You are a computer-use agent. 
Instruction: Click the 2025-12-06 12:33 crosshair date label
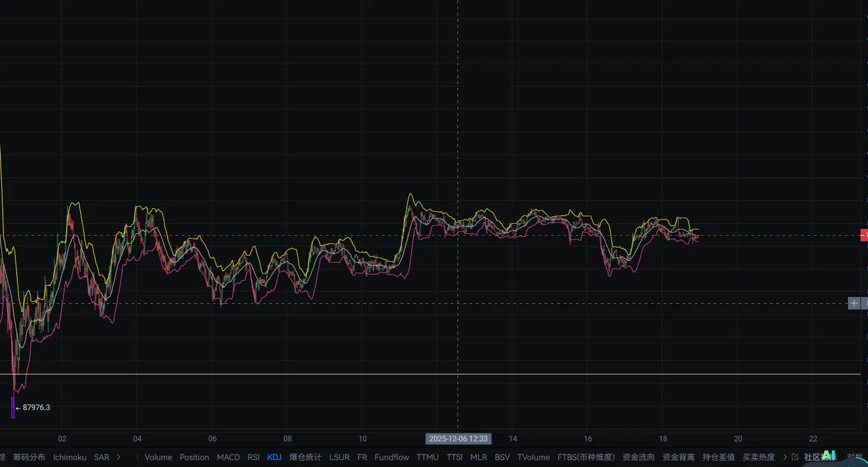pyautogui.click(x=458, y=439)
